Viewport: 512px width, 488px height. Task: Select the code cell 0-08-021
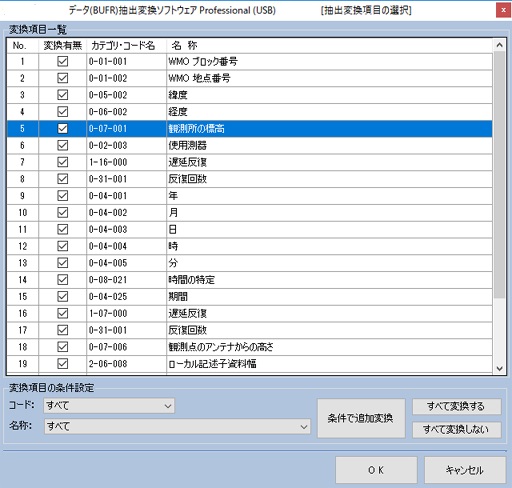[126, 280]
